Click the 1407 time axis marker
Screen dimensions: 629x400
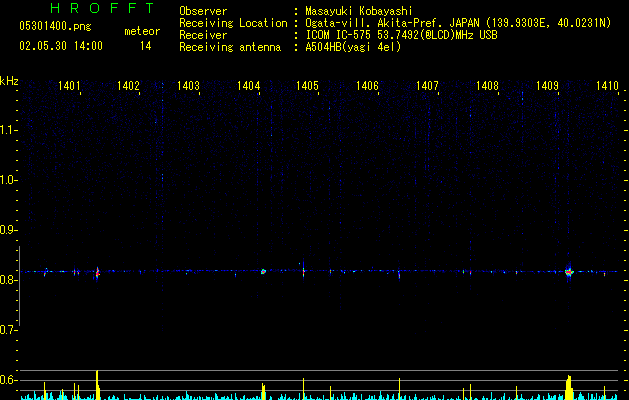(427, 86)
